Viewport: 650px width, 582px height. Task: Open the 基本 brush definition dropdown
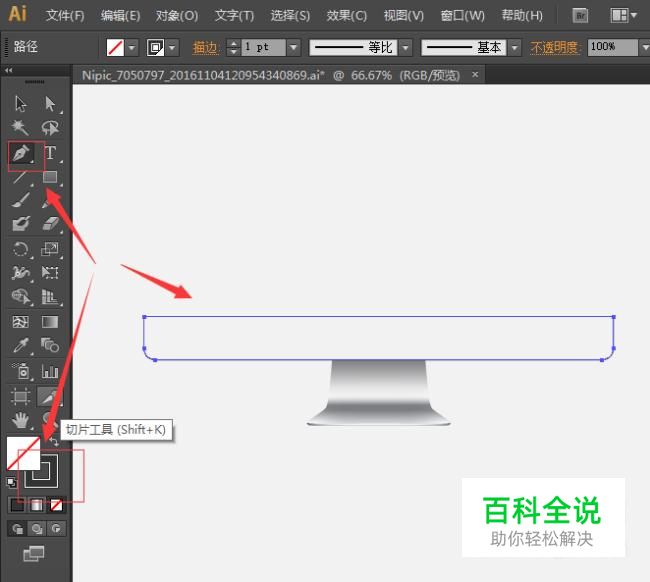tap(514, 47)
